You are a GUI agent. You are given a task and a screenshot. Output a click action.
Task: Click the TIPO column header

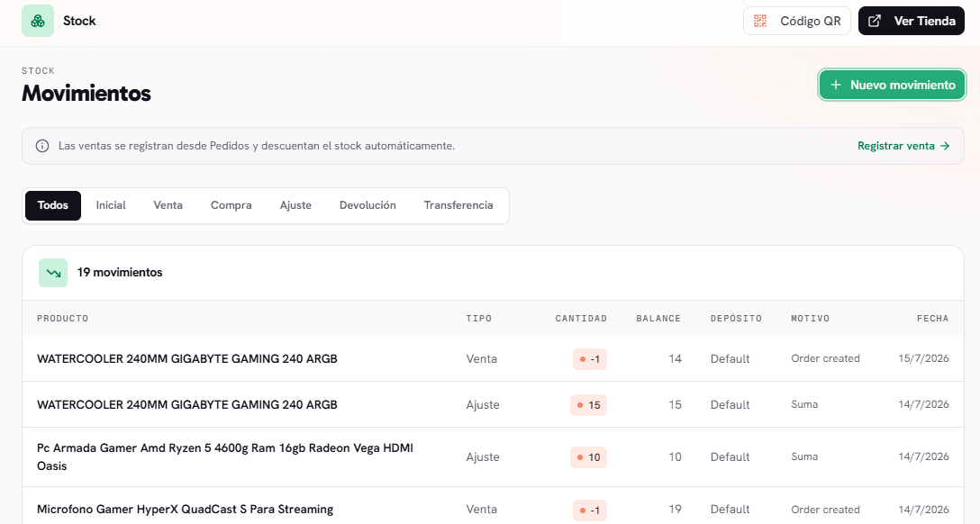point(479,319)
